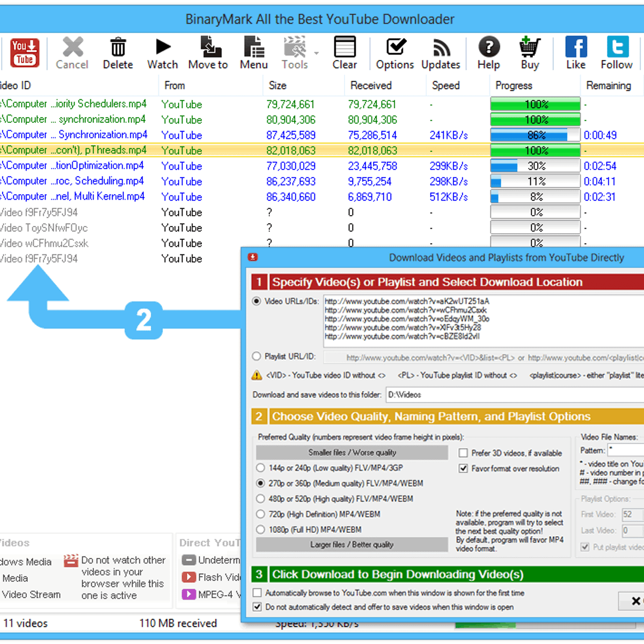Click the First Video number field
The image size is (644, 644).
click(633, 515)
